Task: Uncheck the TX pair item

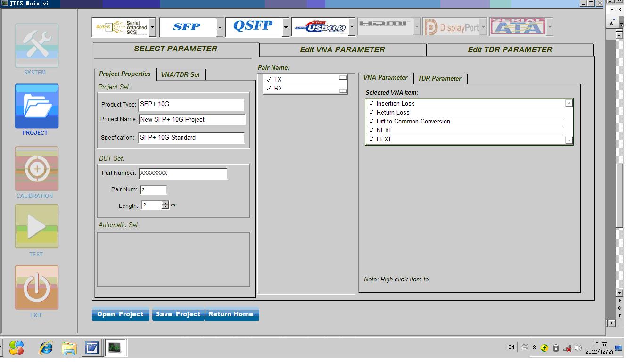Action: coord(269,80)
